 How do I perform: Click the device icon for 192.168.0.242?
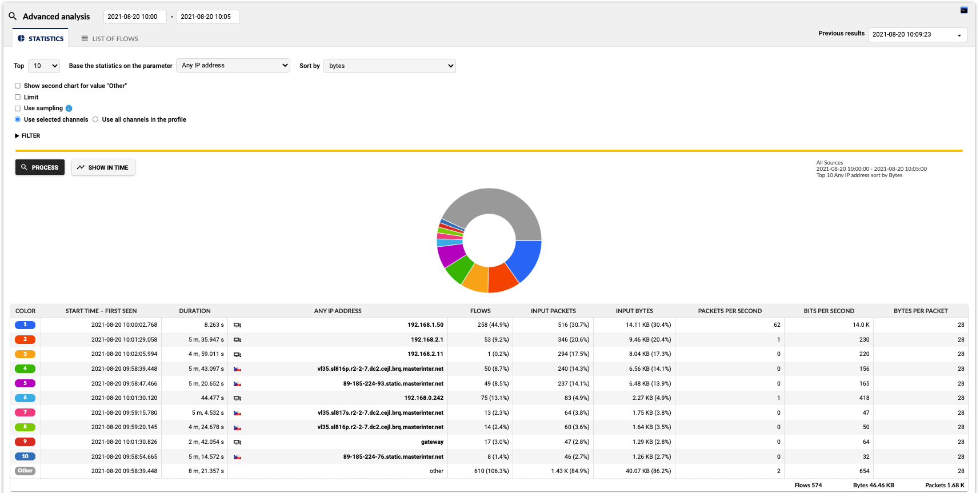(x=237, y=398)
